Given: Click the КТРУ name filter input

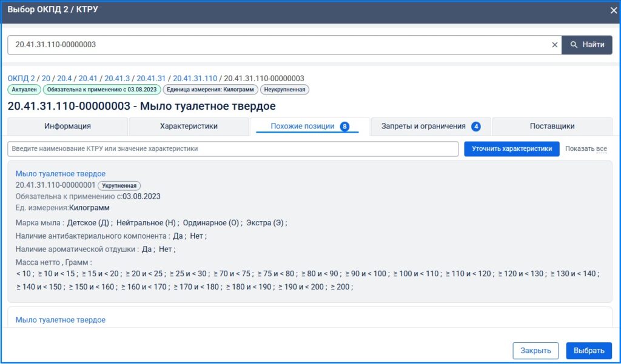Looking at the screenshot, I should (x=233, y=149).
